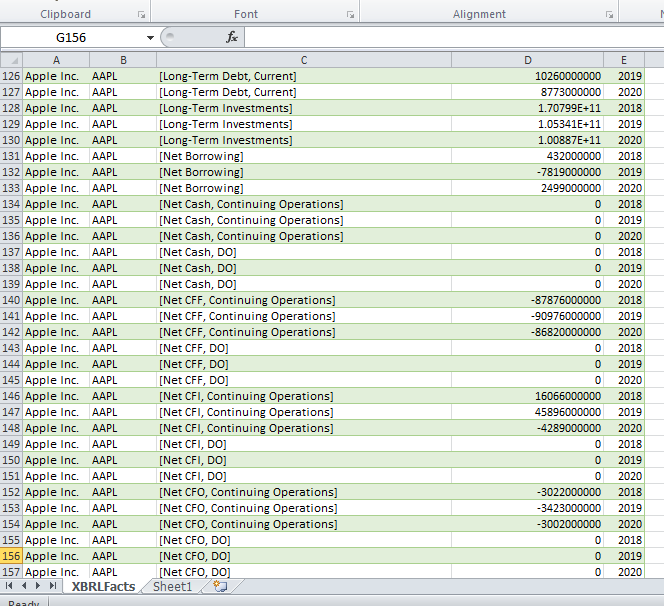Select column E header

pos(624,60)
